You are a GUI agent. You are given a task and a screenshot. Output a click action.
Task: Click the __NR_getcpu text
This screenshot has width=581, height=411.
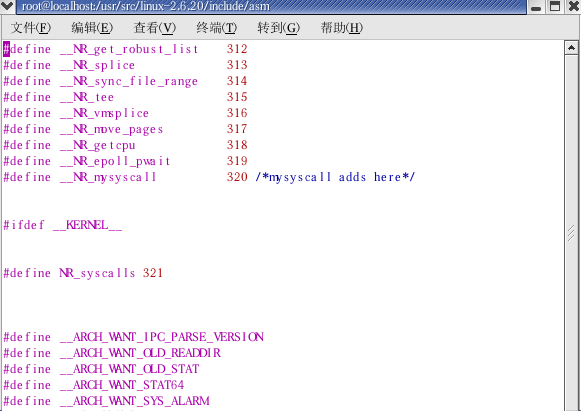[x=97, y=145]
